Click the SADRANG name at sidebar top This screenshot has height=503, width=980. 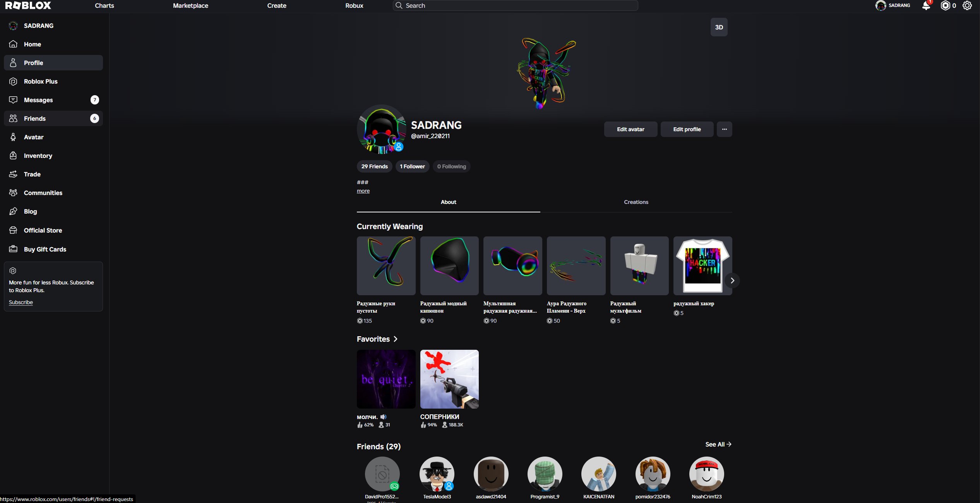(39, 26)
